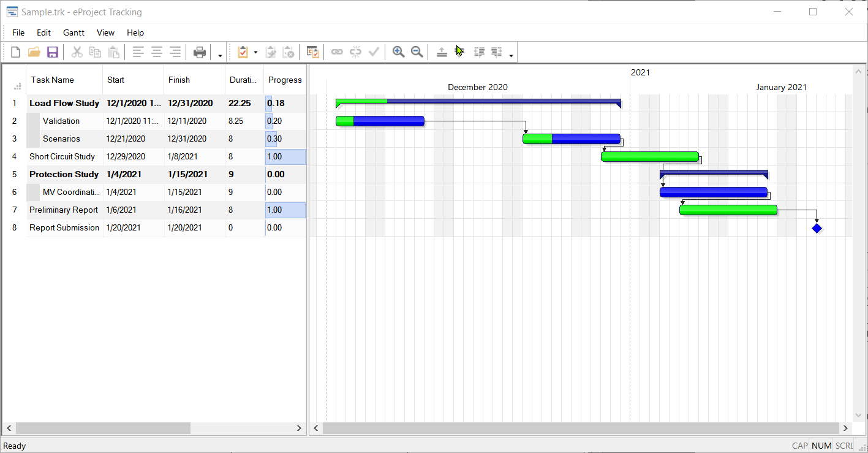Open the new task dropdown arrow
868x453 pixels.
click(x=255, y=51)
